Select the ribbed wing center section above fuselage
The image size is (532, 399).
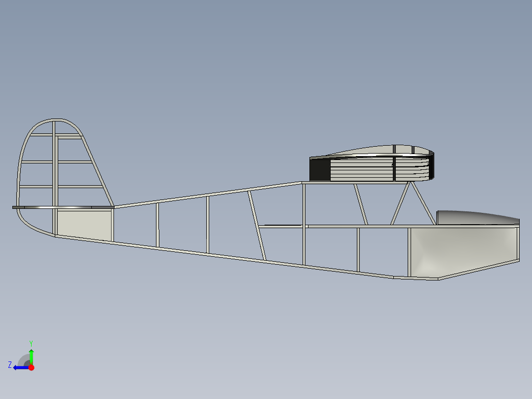coord(372,163)
